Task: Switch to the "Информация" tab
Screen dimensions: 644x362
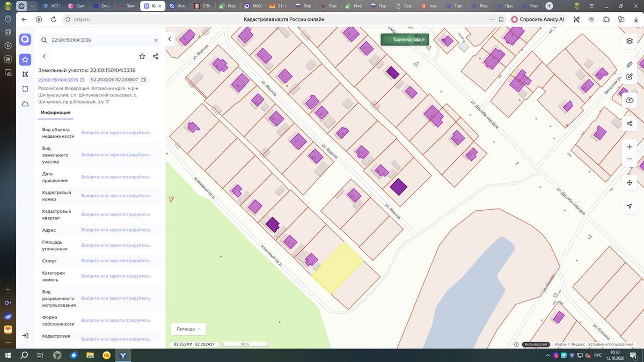Action: point(56,113)
